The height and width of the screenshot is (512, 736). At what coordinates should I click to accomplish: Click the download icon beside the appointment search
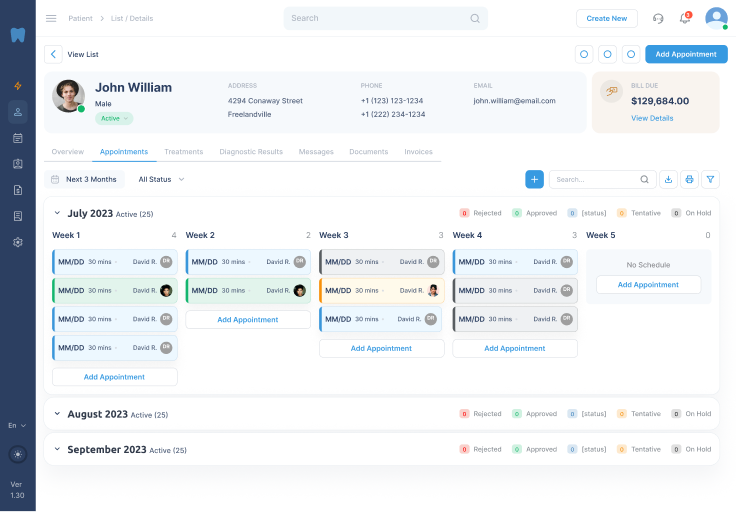[669, 179]
